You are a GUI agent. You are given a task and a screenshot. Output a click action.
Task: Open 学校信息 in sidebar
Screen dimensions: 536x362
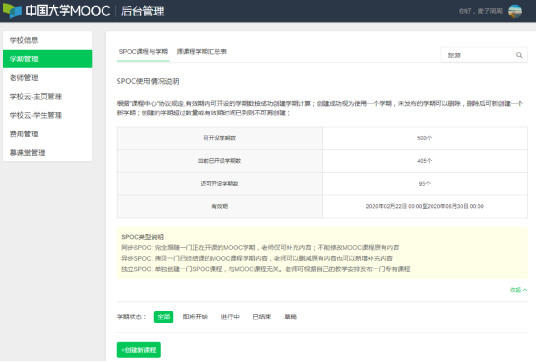(48, 40)
